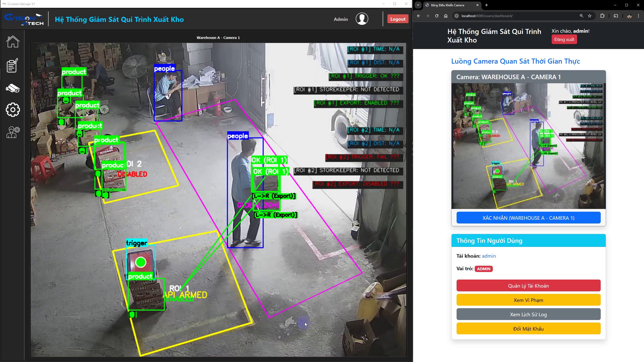Select the security camera sidebar icon
The image size is (644, 362).
[x=13, y=88]
